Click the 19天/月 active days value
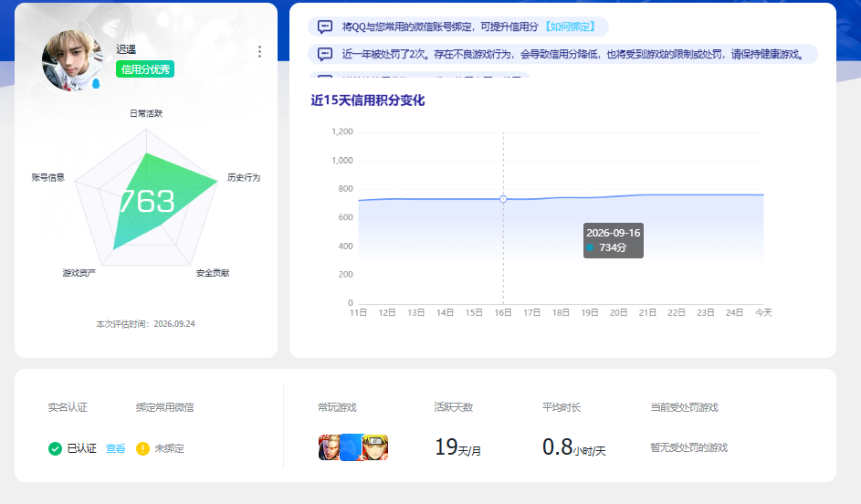The width and height of the screenshot is (861, 504). (x=458, y=447)
